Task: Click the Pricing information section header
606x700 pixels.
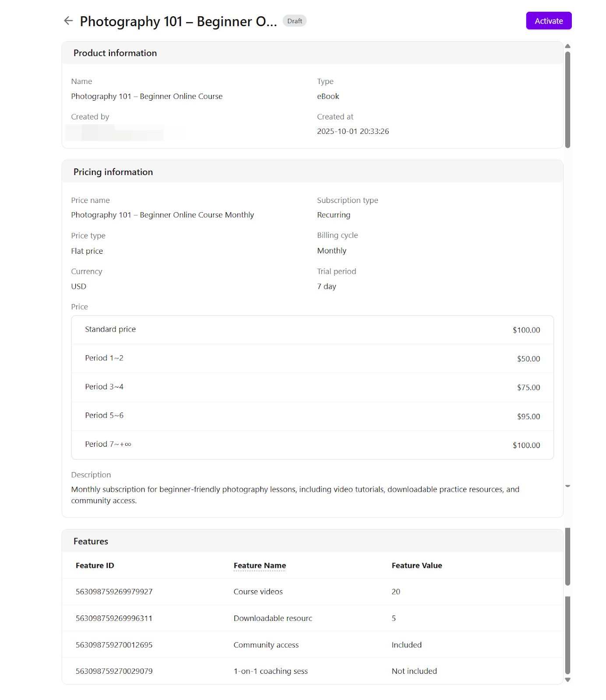Action: 113,172
